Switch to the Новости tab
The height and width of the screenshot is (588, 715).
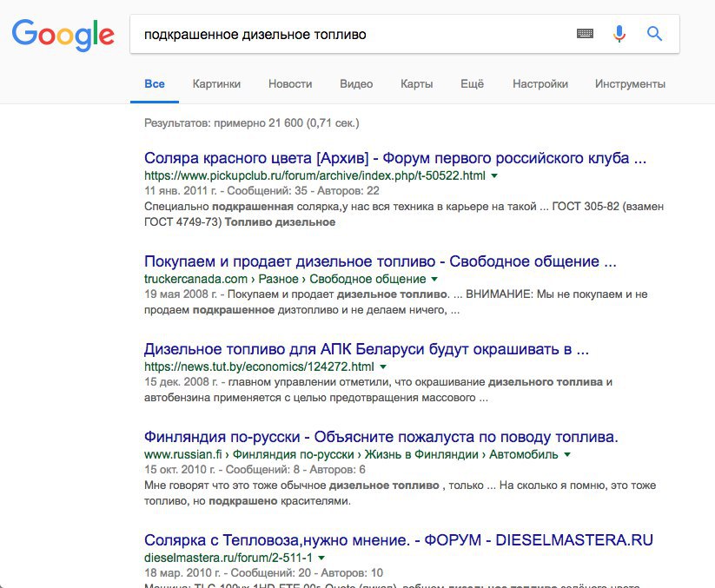(290, 84)
